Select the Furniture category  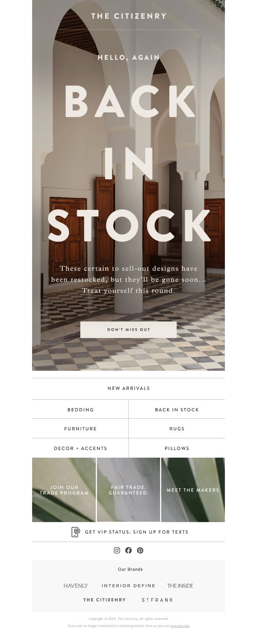click(x=80, y=429)
